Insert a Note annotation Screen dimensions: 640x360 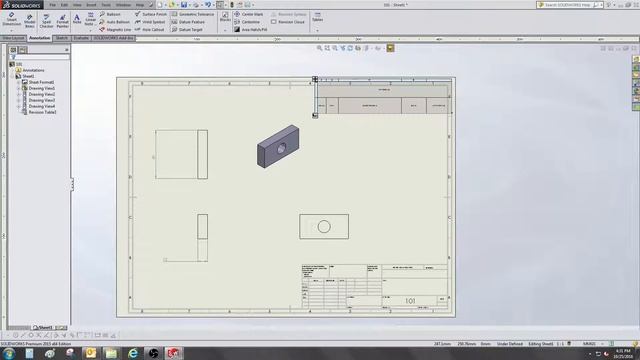coord(77,19)
